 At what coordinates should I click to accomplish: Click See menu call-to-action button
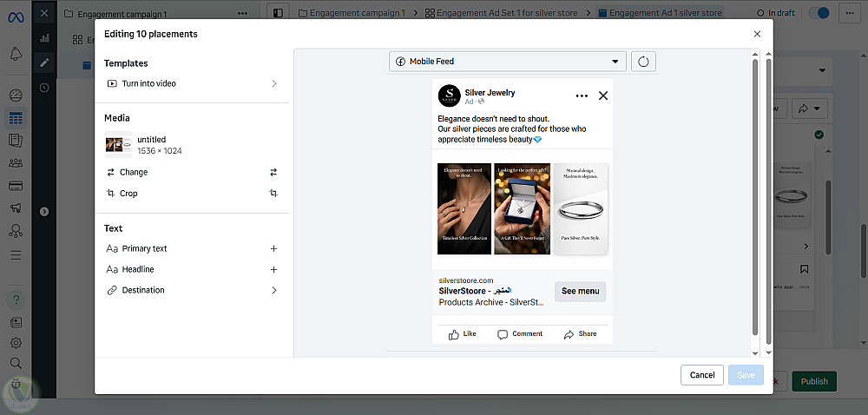tap(580, 291)
